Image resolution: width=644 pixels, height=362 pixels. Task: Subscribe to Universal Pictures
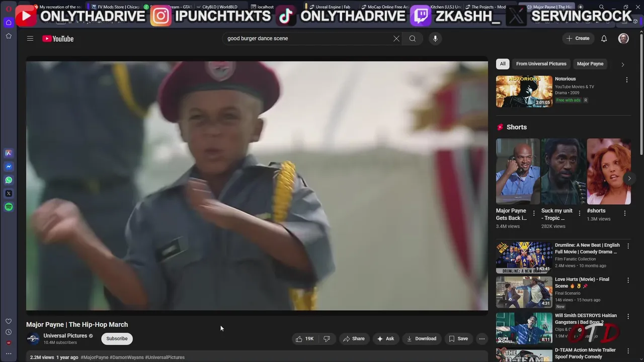pos(117,339)
